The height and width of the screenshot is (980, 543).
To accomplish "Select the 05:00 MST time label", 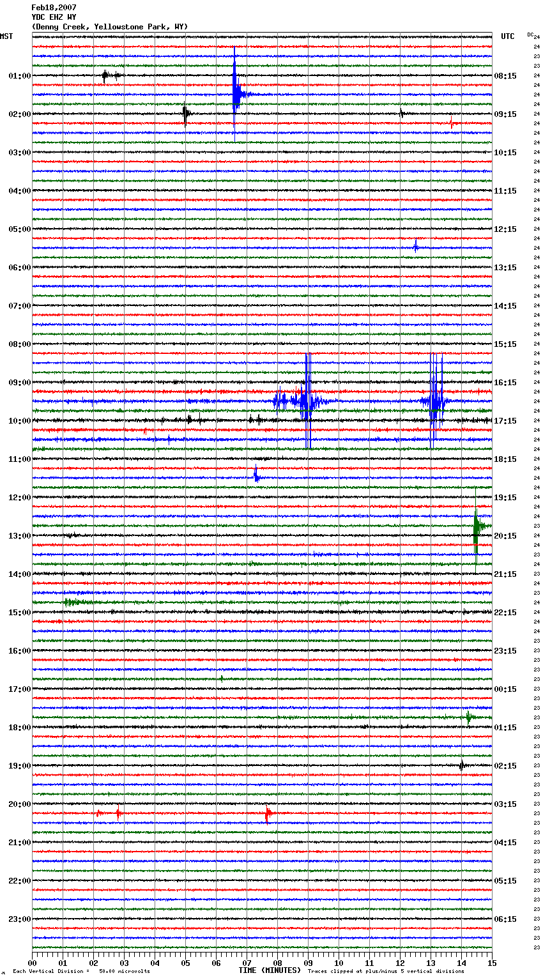I will [20, 229].
